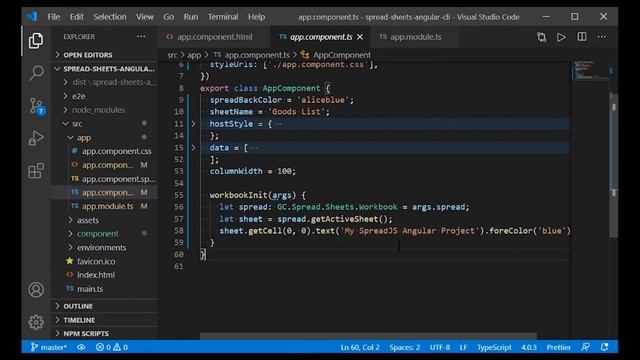Open Explorer Views and More Actions ellipsis
The height and width of the screenshot is (360, 640).
[x=141, y=36]
